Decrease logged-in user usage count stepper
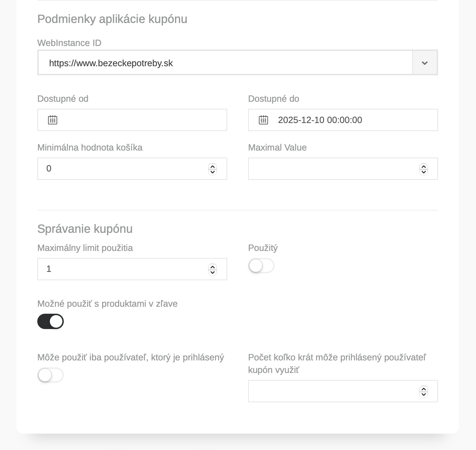This screenshot has height=450, width=476. click(424, 394)
